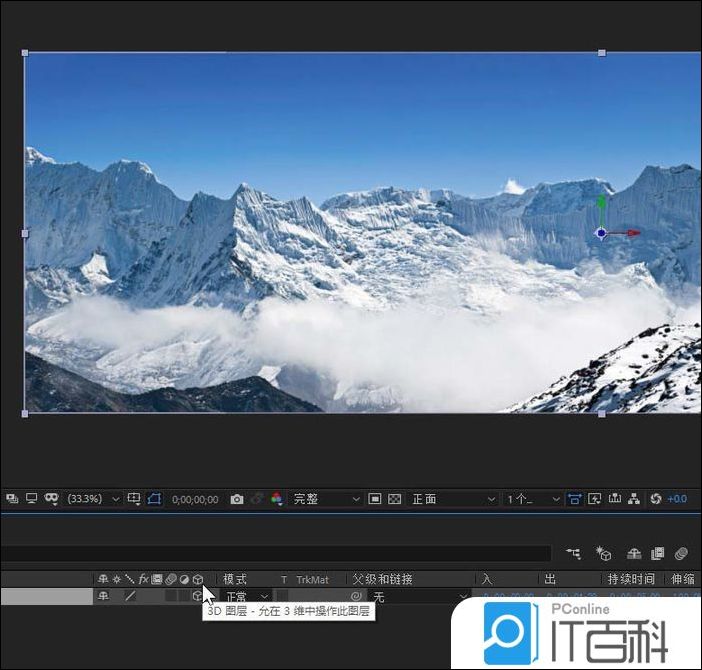702x670 pixels.
Task: Click the 父级和链接 column header
Action: [382, 579]
